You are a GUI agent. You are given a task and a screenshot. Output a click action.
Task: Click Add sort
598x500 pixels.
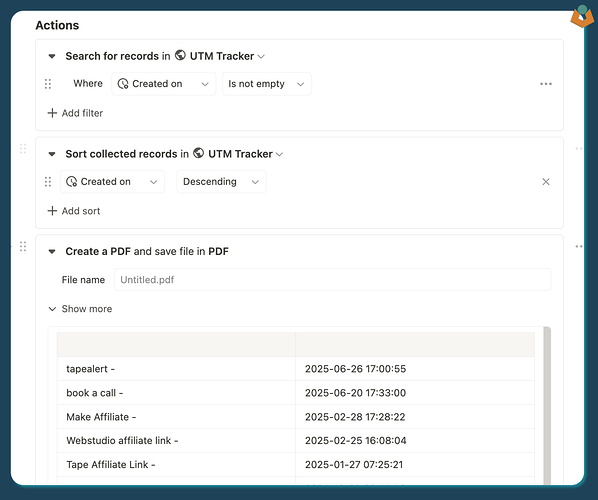(x=74, y=211)
